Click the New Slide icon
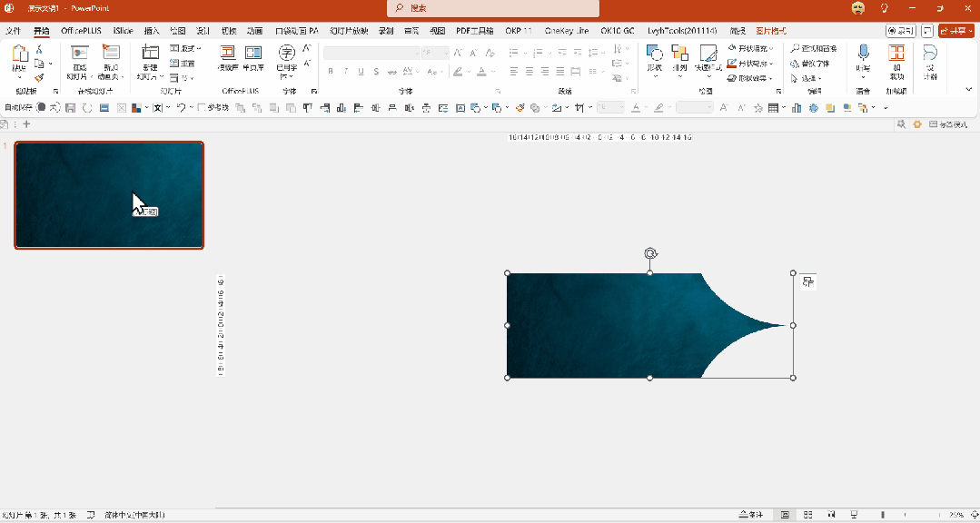980x523 pixels. pyautogui.click(x=150, y=54)
